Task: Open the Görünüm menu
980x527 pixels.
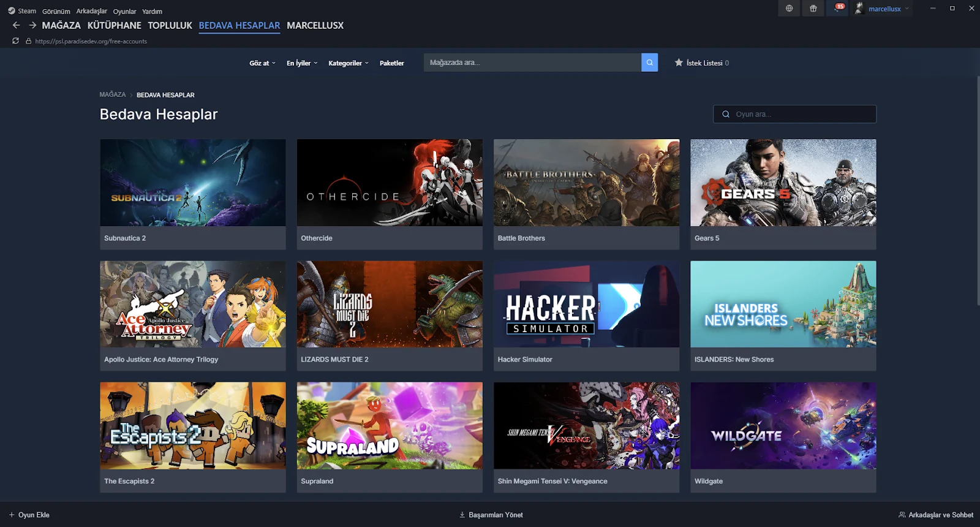Action: click(x=56, y=11)
